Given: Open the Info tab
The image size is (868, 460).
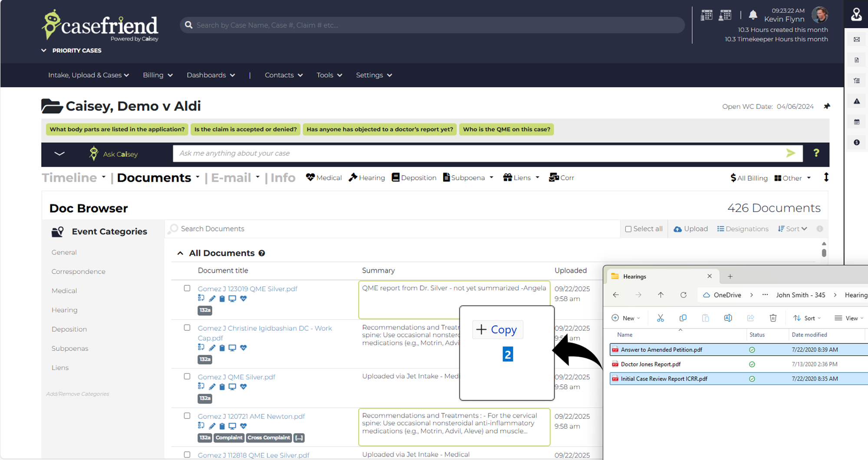Looking at the screenshot, I should point(283,178).
